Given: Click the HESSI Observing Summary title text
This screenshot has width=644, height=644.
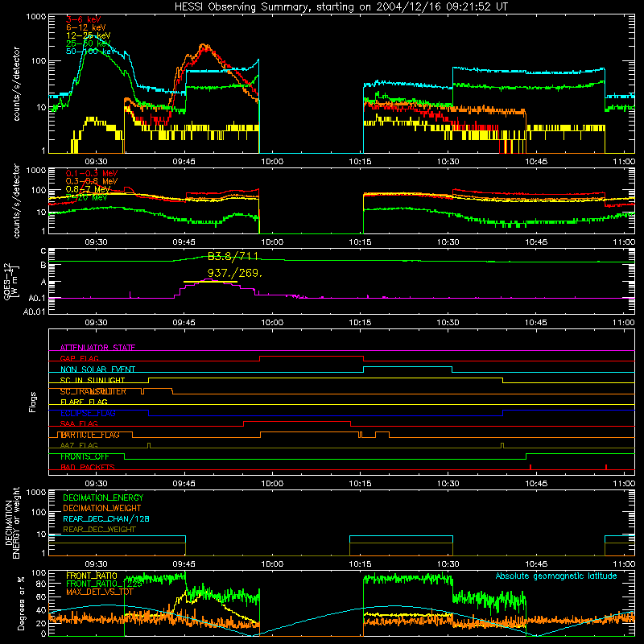Looking at the screenshot, I should [341, 7].
